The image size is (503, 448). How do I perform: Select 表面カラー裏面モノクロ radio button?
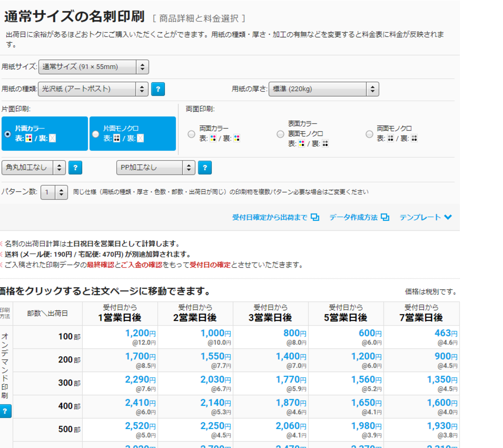pos(280,134)
